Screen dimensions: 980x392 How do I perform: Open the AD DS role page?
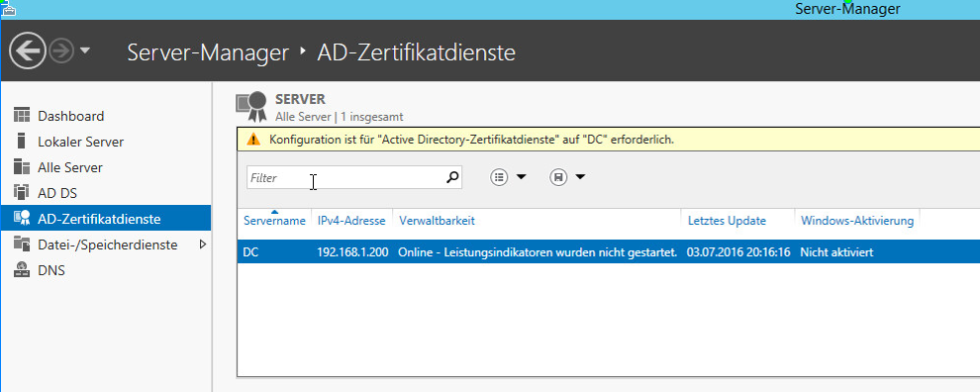click(57, 193)
